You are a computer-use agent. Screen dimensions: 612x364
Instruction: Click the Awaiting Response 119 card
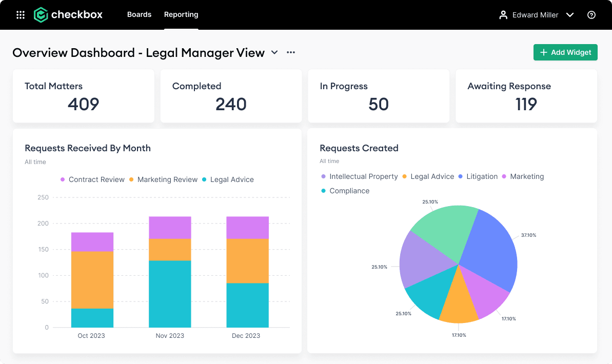pyautogui.click(x=526, y=96)
